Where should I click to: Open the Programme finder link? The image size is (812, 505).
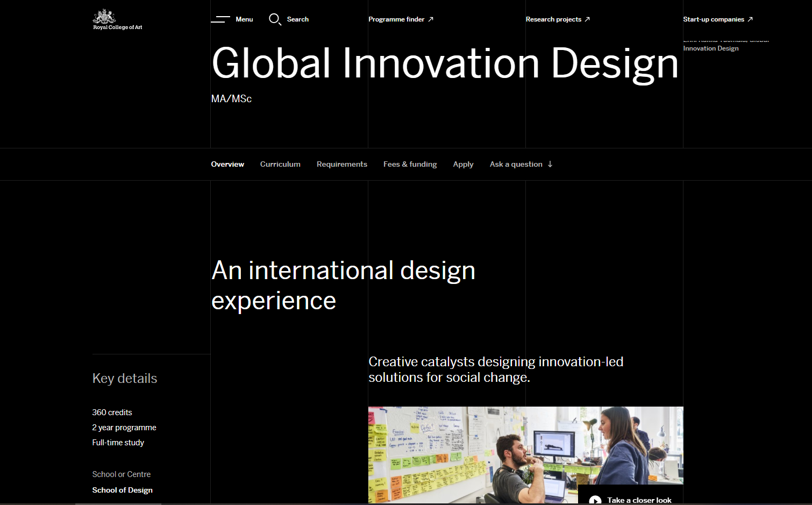(x=396, y=19)
